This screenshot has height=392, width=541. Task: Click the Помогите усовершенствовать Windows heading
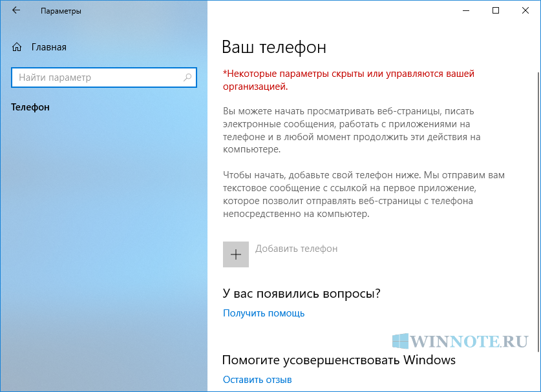tap(339, 360)
